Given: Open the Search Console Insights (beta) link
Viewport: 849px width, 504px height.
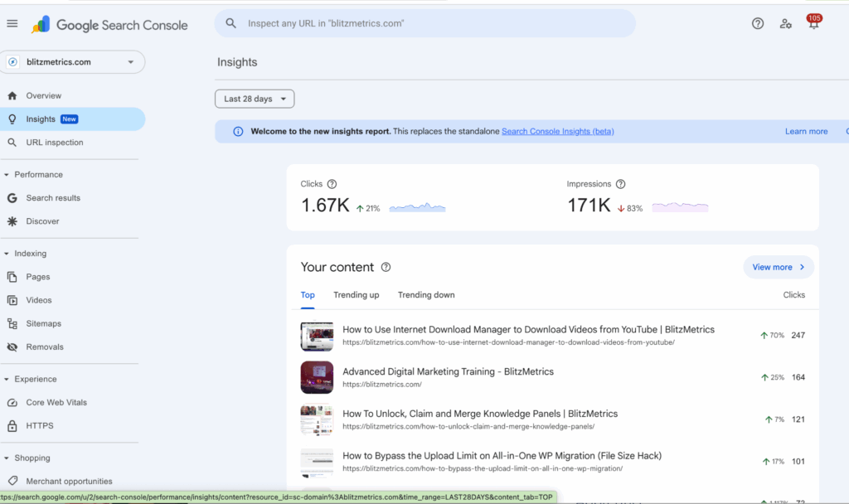Looking at the screenshot, I should tap(557, 131).
